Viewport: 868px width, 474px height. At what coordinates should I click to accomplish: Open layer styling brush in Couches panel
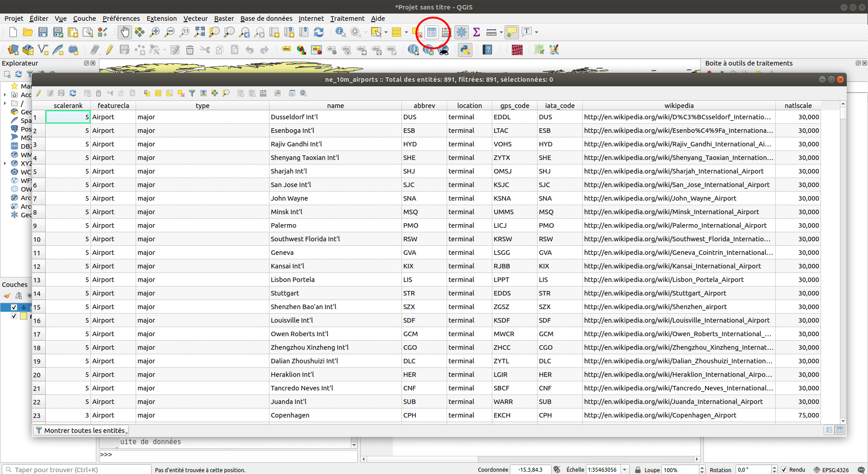point(7,296)
